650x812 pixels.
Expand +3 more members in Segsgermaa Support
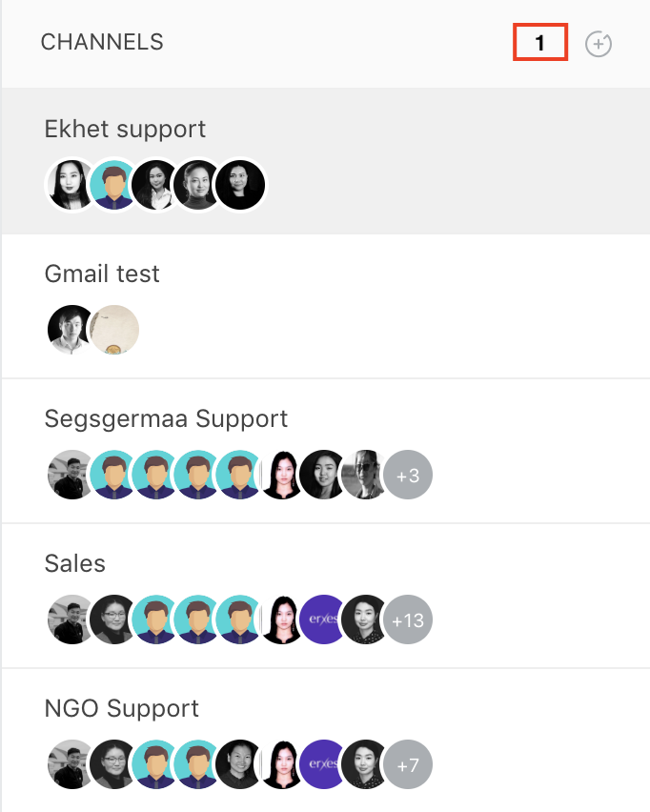(408, 475)
